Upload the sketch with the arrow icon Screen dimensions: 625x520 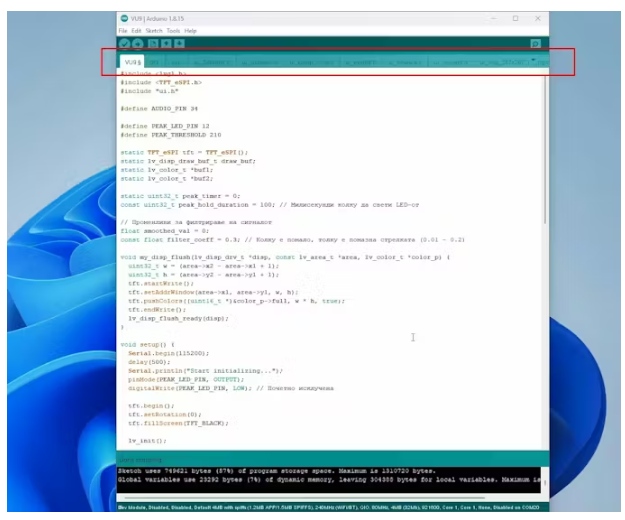point(137,44)
